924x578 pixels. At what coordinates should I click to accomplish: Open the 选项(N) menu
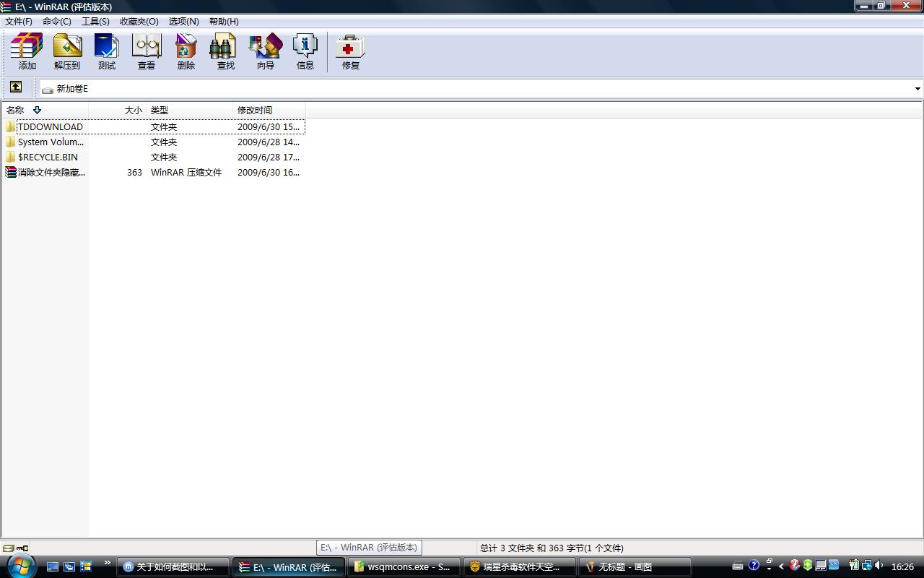click(x=184, y=21)
